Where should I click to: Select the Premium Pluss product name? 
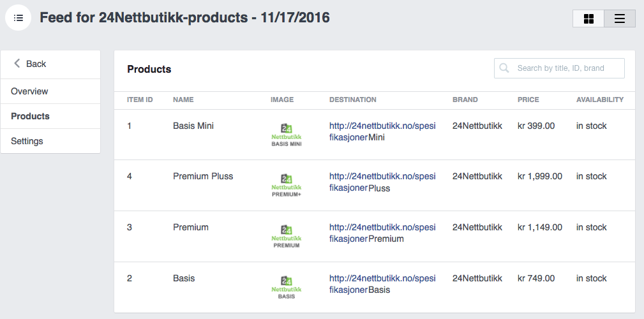click(203, 176)
